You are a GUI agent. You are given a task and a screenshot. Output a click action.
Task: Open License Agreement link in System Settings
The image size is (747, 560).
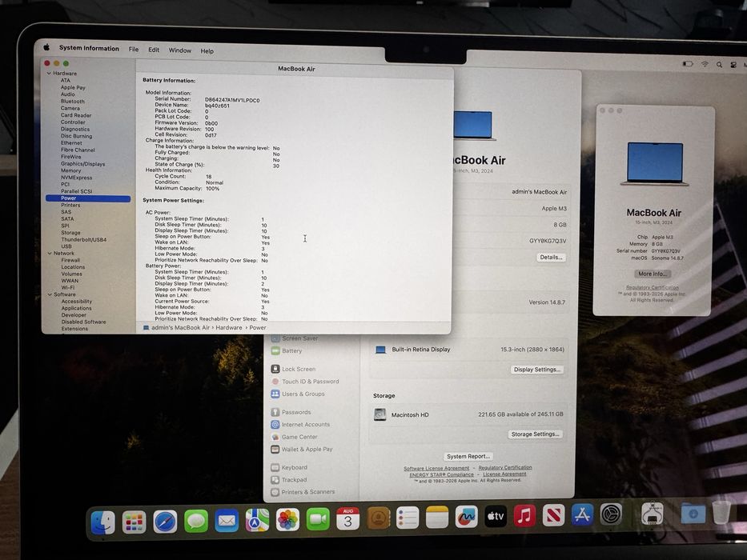tap(504, 474)
